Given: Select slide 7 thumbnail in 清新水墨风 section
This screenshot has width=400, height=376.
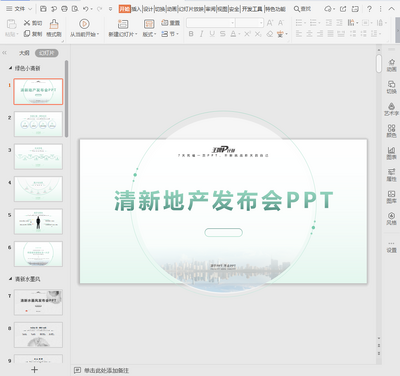Looking at the screenshot, I should [38, 302].
